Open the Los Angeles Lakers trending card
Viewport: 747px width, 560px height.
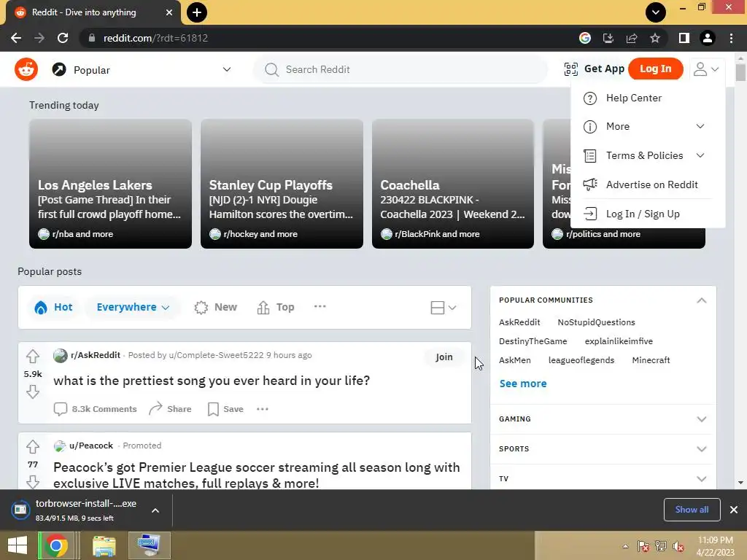click(x=111, y=184)
